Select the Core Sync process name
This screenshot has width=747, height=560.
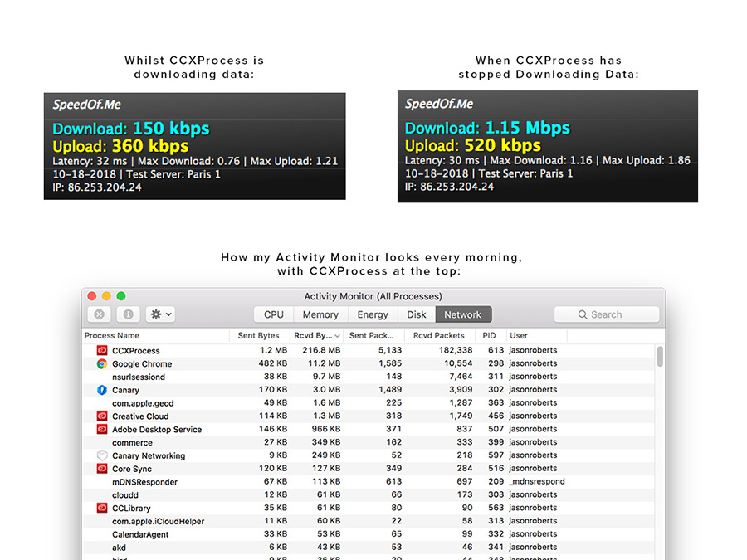point(132,469)
